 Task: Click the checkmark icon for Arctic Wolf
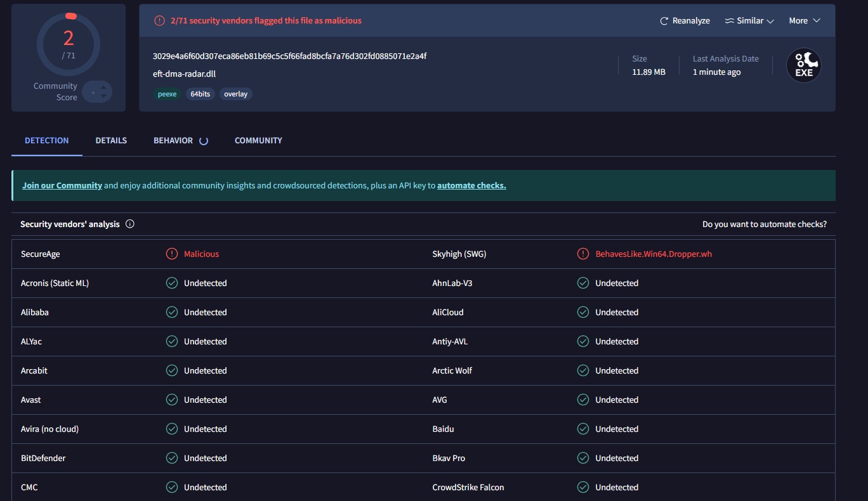(583, 370)
